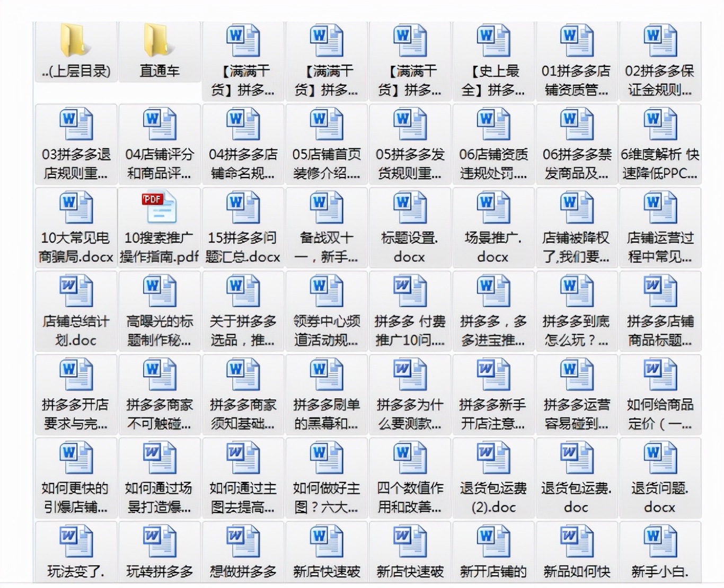Select the 02拼多多保证金规则 Word icon
Image resolution: width=724 pixels, height=588 pixels.
click(660, 40)
